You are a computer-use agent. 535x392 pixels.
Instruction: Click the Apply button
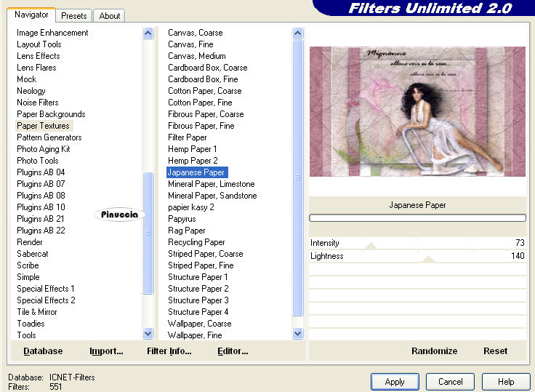point(395,381)
